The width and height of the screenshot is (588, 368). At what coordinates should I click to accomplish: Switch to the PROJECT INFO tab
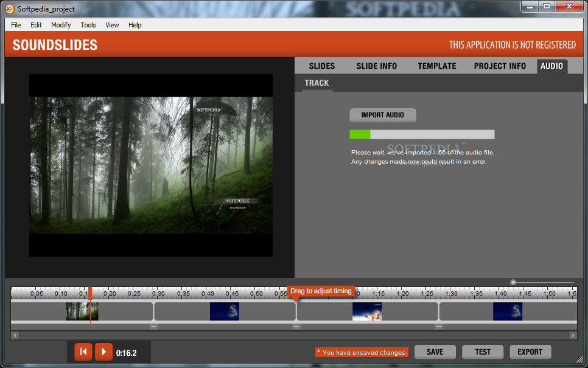click(x=500, y=66)
